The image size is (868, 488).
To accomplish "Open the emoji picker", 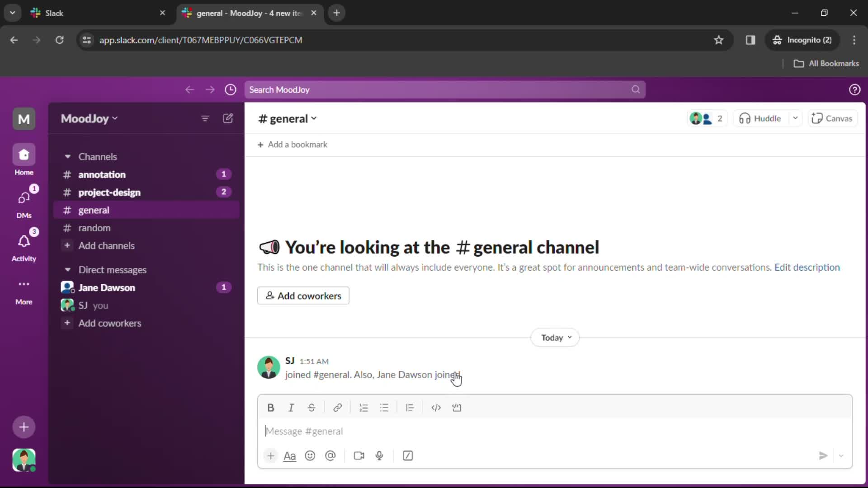I will [x=310, y=455].
